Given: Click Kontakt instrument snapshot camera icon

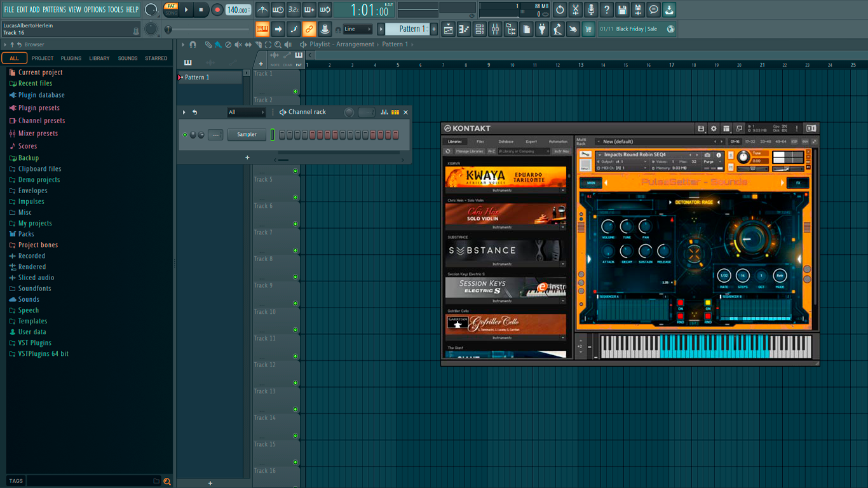Looking at the screenshot, I should [x=708, y=155].
